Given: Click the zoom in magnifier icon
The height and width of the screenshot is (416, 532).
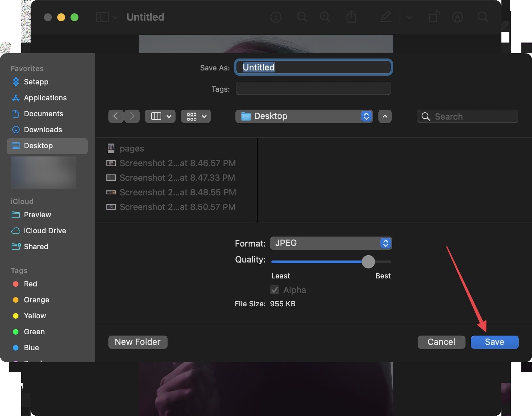Looking at the screenshot, I should pos(325,17).
